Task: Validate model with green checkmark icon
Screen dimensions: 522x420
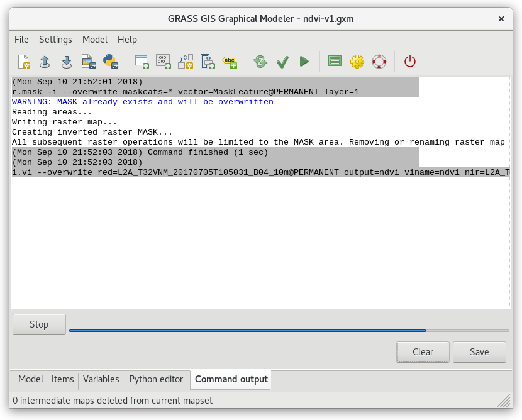Action: coord(282,62)
